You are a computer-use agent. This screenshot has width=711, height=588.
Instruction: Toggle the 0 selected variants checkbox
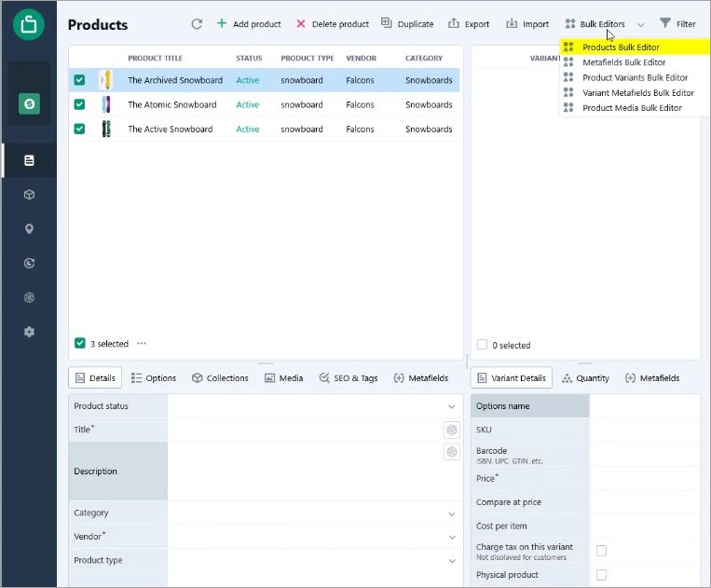coord(482,345)
